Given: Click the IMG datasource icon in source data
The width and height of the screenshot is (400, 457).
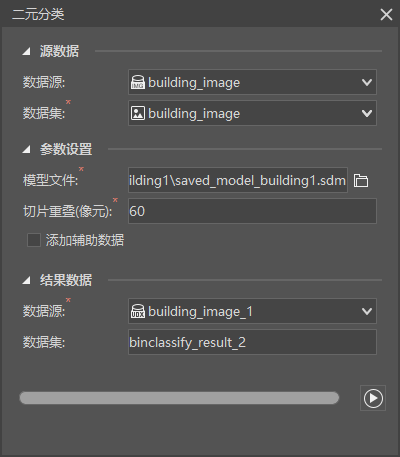Looking at the screenshot, I should pyautogui.click(x=138, y=82).
